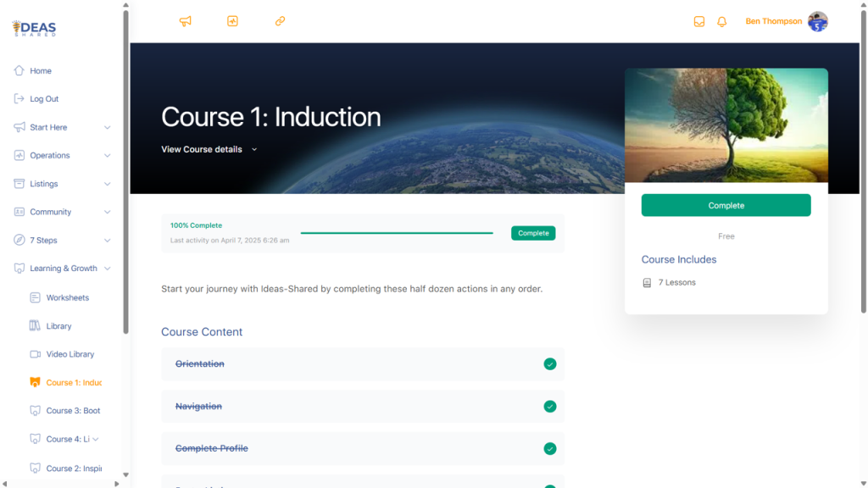Click the tree course thumbnail image
This screenshot has width=868, height=488.
coord(726,125)
